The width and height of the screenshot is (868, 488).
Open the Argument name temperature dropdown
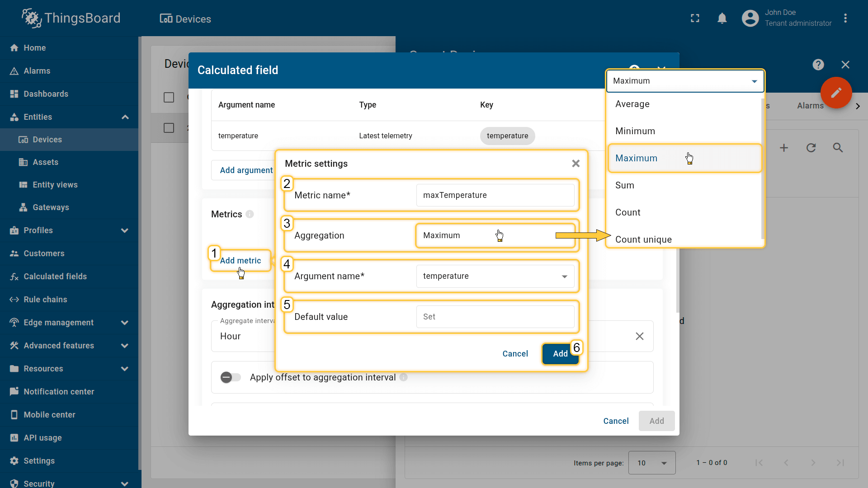pos(495,276)
